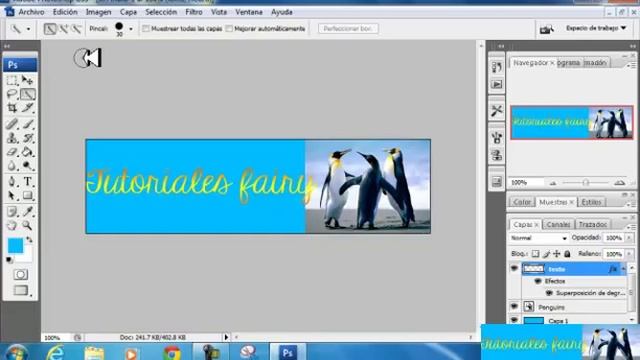Open the brush picker dropdown arrow
Screen dimensions: 640x360
[131, 29]
